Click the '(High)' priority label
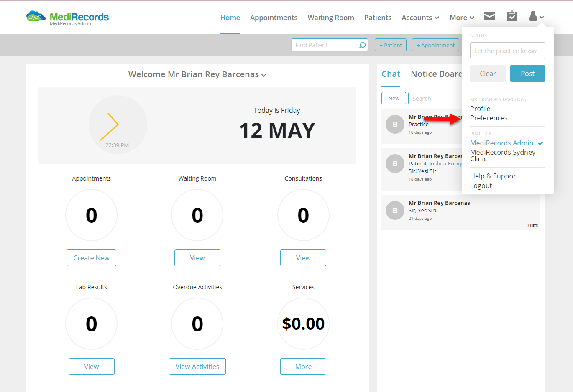573x392 pixels. [532, 225]
